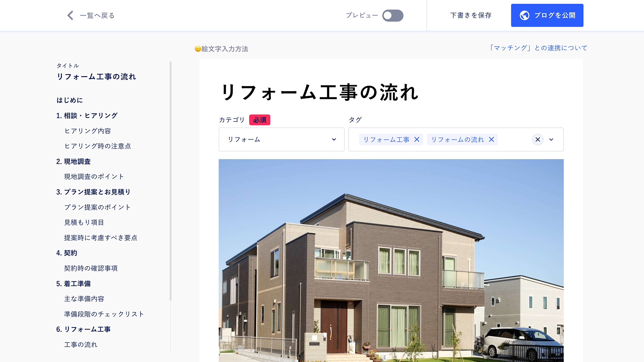Screen dimensions: 644x362
Task: Go to 3. プラン提案とお見積り heading
Action: [x=93, y=192]
